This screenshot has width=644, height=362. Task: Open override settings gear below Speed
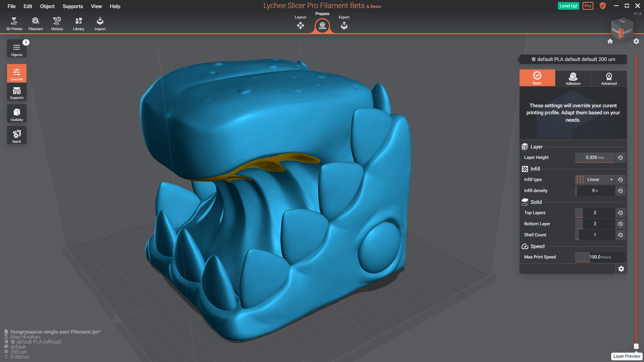click(621, 269)
